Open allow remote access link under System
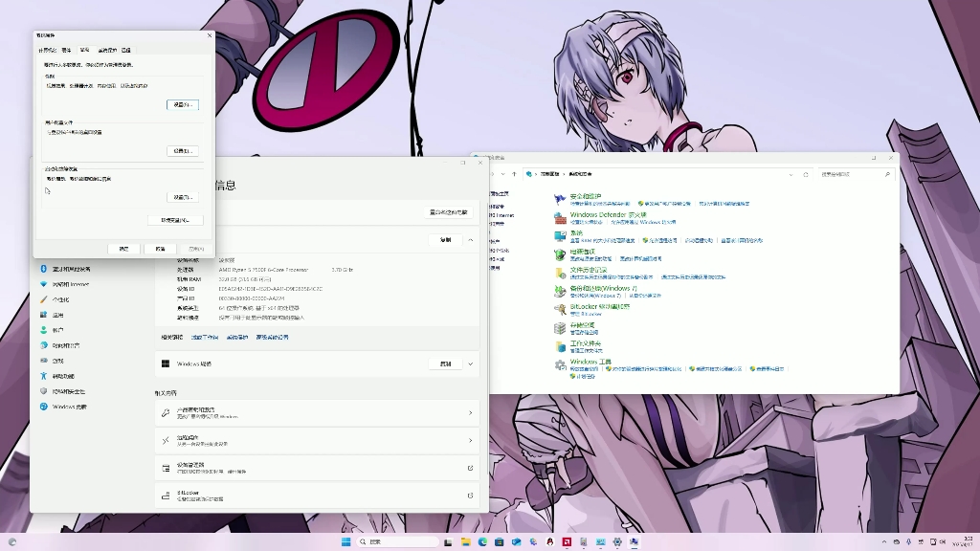This screenshot has height=551, width=980. click(x=662, y=240)
